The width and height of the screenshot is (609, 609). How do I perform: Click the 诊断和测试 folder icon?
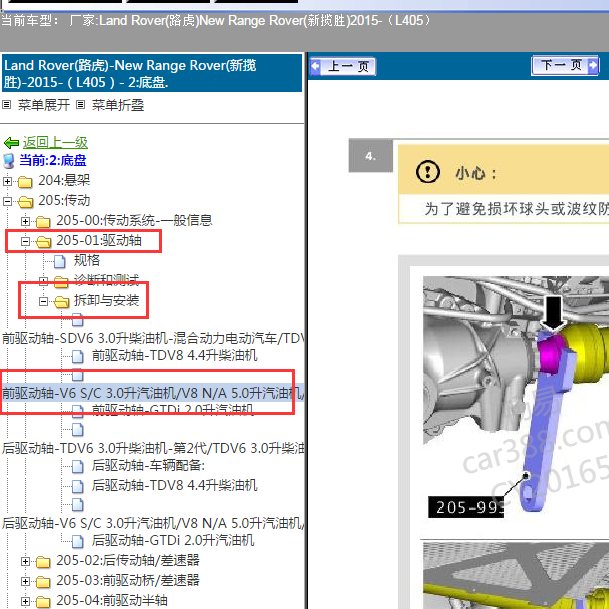tap(61, 282)
